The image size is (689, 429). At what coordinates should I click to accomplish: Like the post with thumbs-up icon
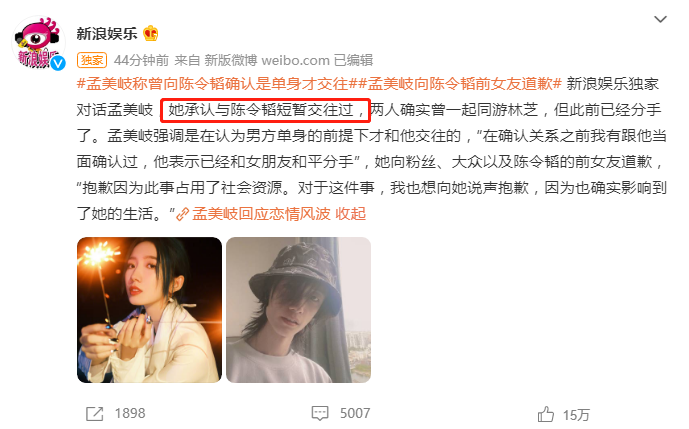coord(546,414)
